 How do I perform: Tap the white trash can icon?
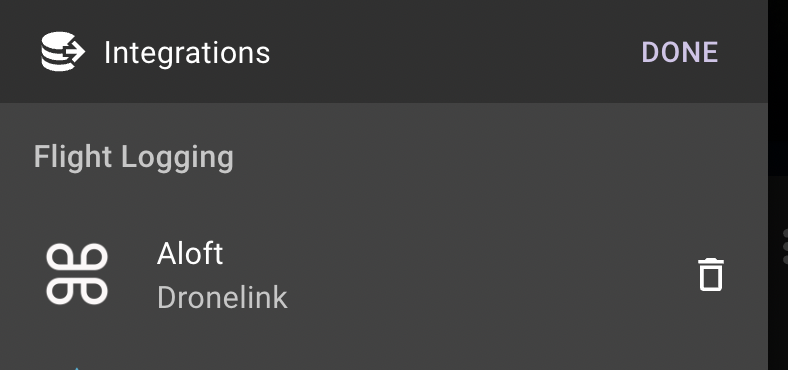[x=711, y=274]
